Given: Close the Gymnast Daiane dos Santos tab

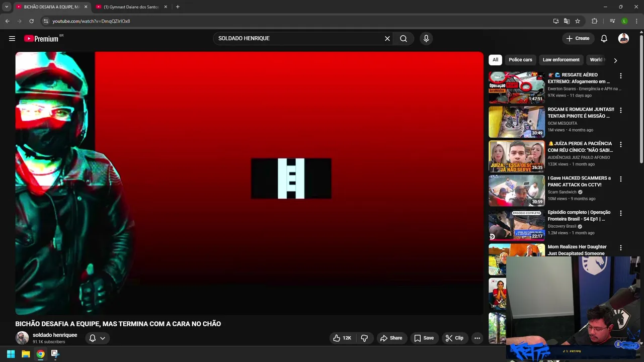Looking at the screenshot, I should tap(166, 7).
